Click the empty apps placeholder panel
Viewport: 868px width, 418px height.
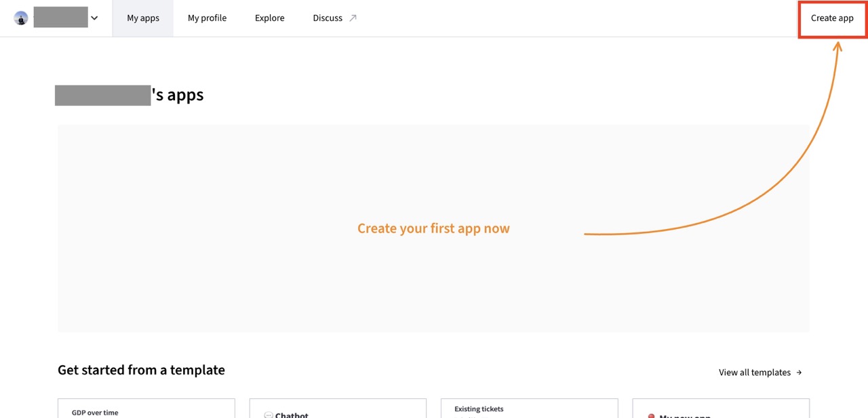pos(433,228)
